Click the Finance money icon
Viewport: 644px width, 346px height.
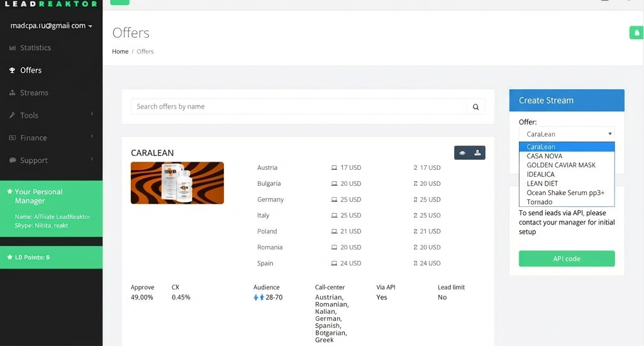click(x=13, y=138)
